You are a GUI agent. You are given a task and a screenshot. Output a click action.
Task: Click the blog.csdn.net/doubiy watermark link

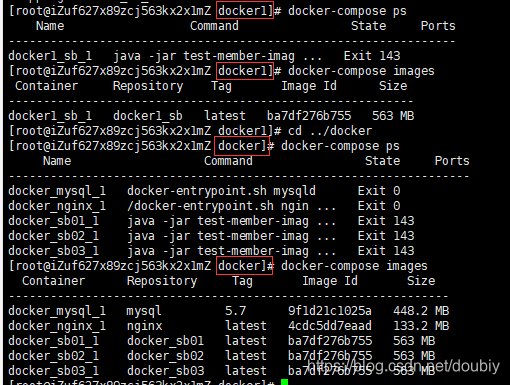click(403, 366)
